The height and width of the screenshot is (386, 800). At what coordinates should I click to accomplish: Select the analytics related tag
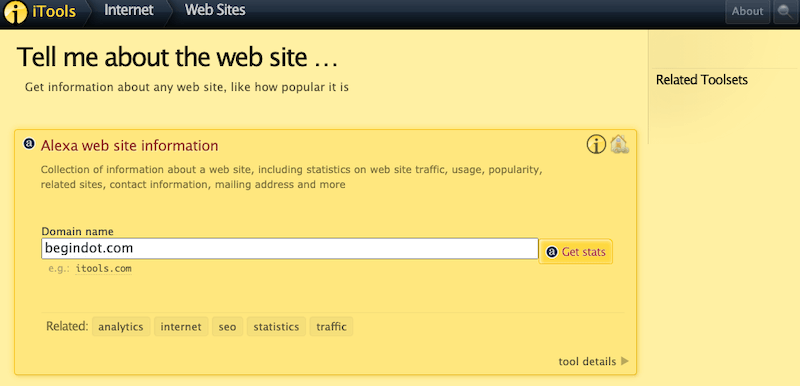[x=121, y=327]
